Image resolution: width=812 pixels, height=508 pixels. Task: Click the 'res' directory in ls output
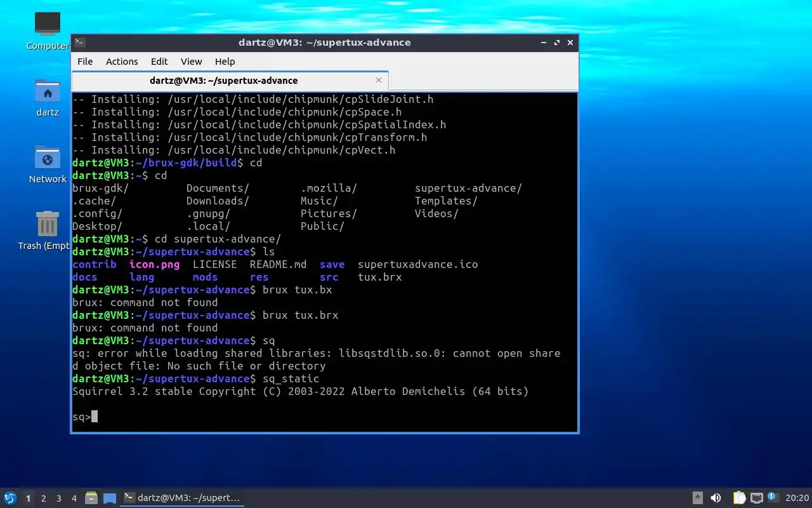tap(259, 277)
